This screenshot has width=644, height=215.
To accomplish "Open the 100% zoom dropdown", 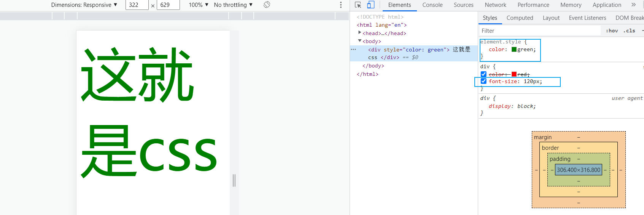I will point(199,5).
